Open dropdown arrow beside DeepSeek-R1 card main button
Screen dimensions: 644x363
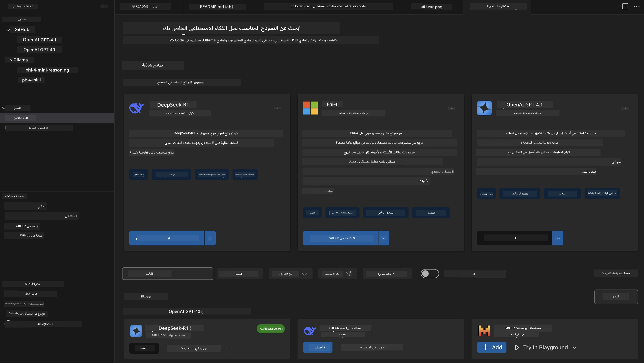pyautogui.click(x=210, y=238)
